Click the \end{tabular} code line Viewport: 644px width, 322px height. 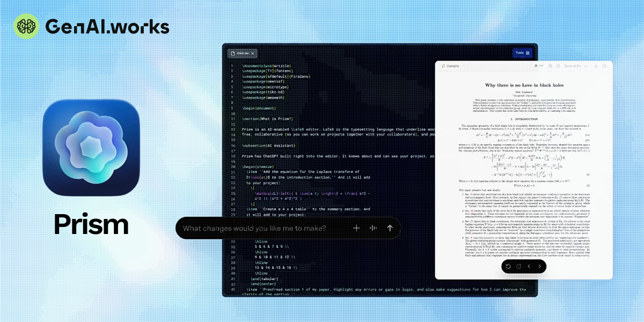tap(264, 278)
